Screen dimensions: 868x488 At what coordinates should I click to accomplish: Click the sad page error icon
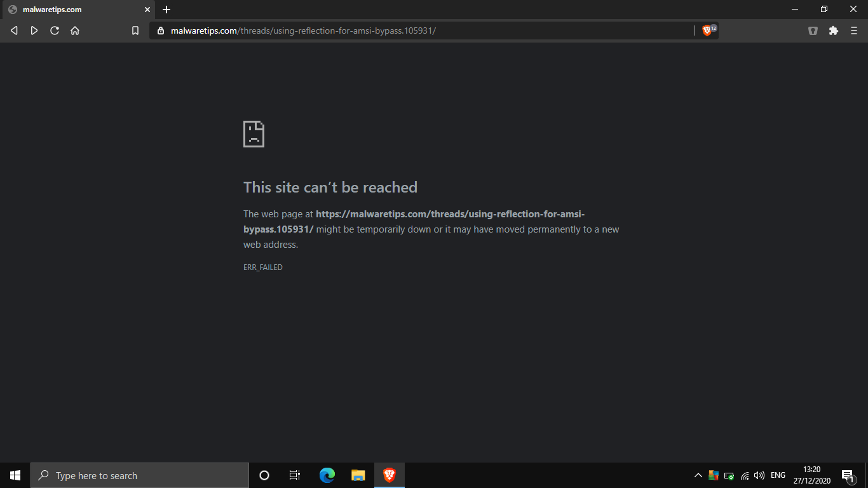254,134
